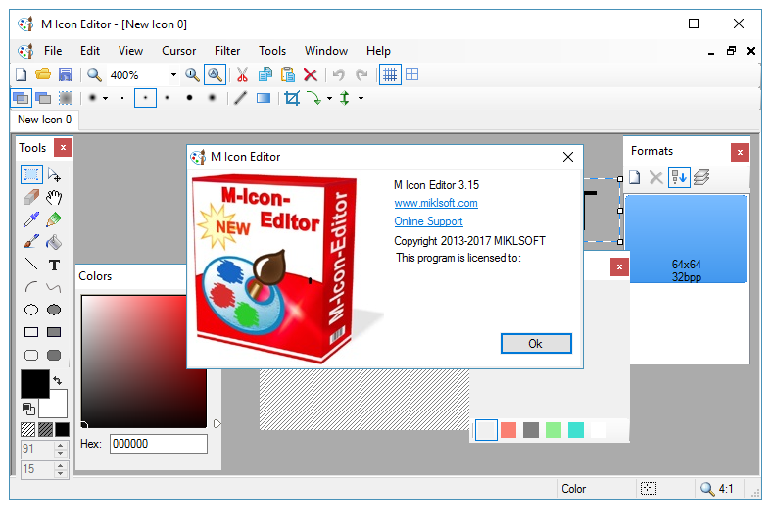Open the Edit menu
The height and width of the screenshot is (532, 771).
click(90, 51)
